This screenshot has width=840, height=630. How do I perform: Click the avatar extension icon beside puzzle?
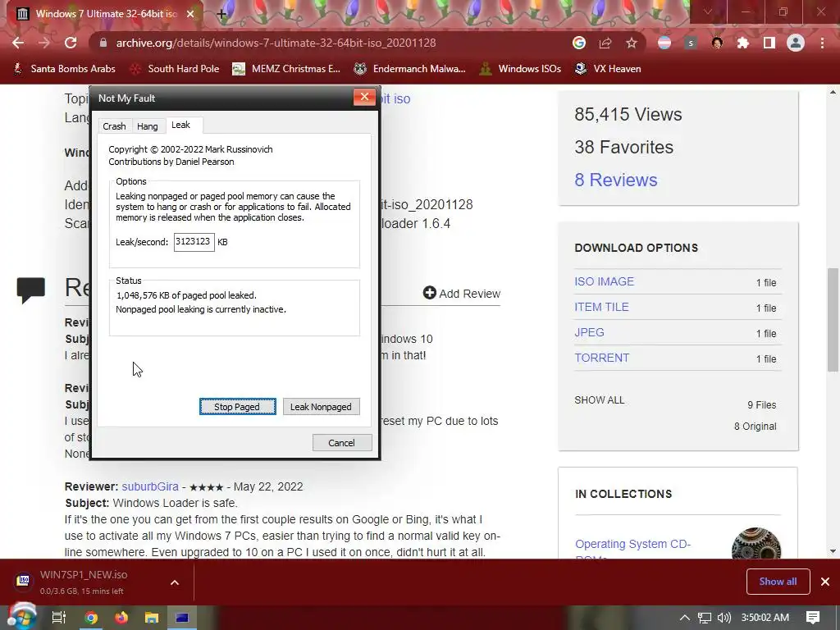[x=717, y=43]
